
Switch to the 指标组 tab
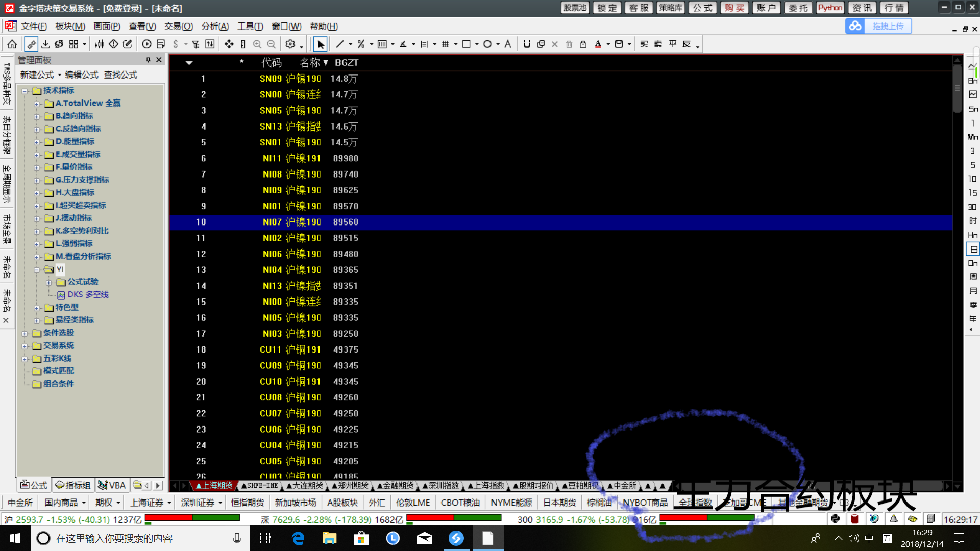(72, 485)
